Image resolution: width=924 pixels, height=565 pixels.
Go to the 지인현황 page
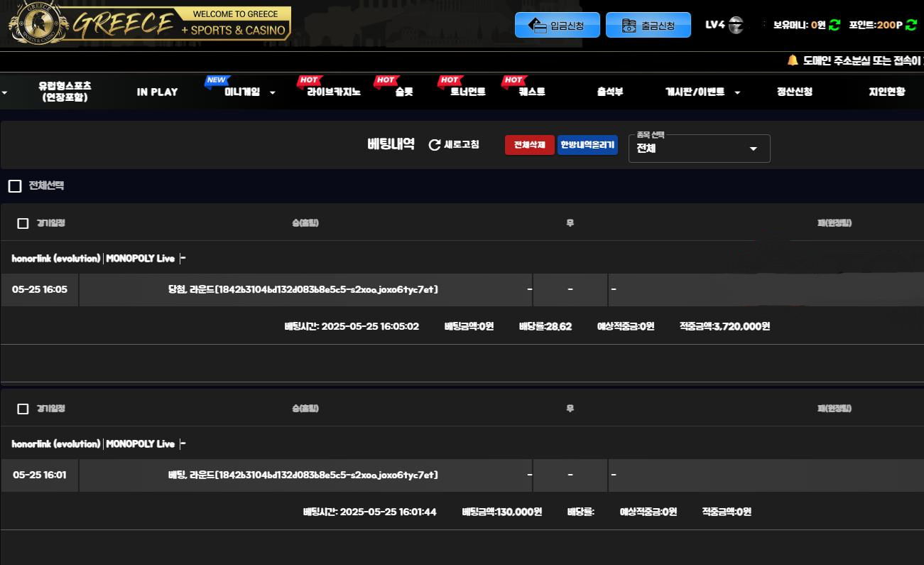tap(887, 92)
